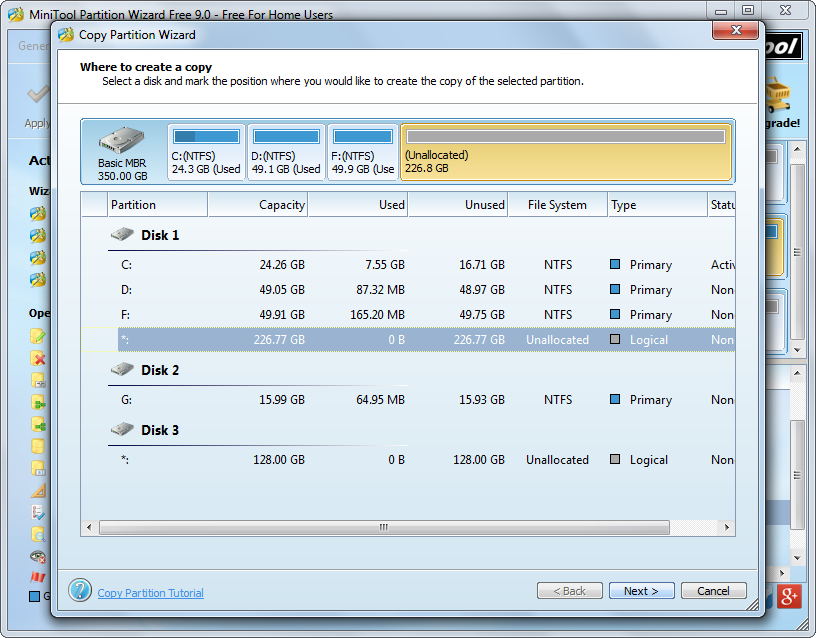Click the Next > button
The image size is (816, 638).
[x=642, y=591]
